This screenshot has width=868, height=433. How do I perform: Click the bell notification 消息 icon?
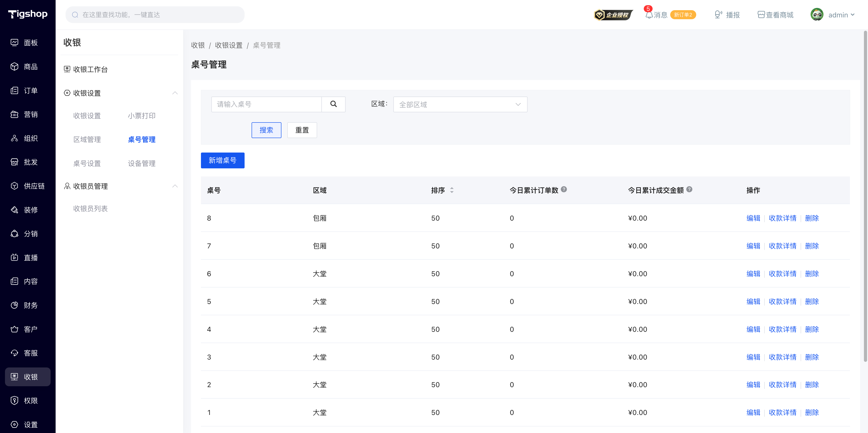tap(649, 15)
